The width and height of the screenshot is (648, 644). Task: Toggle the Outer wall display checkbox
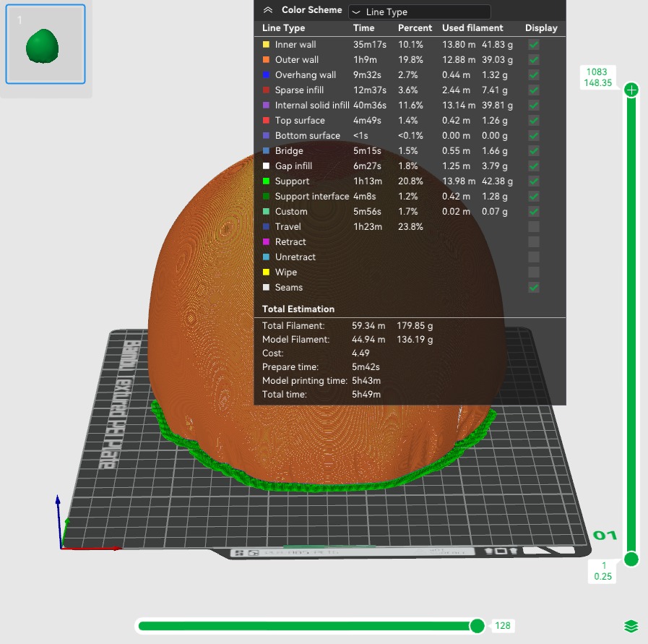click(534, 60)
